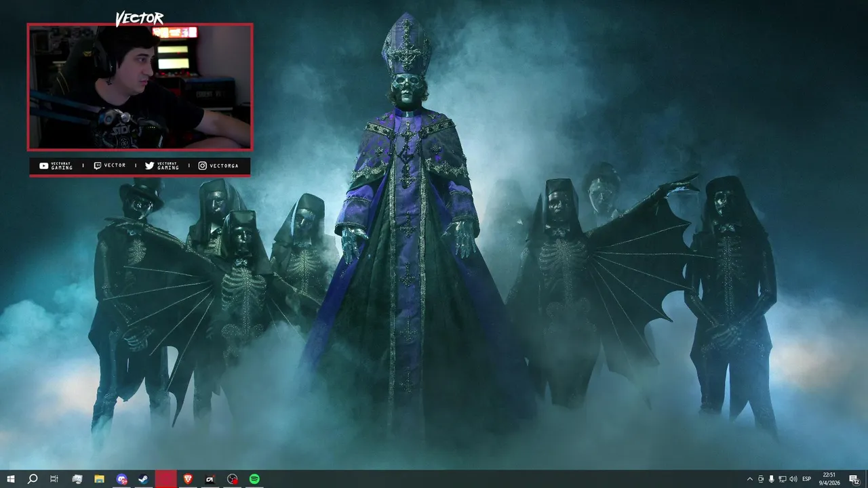Open Task View on taskbar
868x488 pixels.
(54, 479)
